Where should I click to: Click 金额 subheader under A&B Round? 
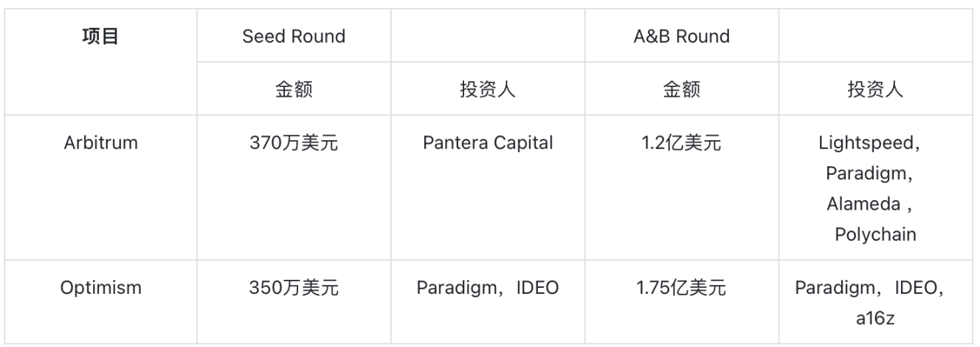click(x=682, y=89)
